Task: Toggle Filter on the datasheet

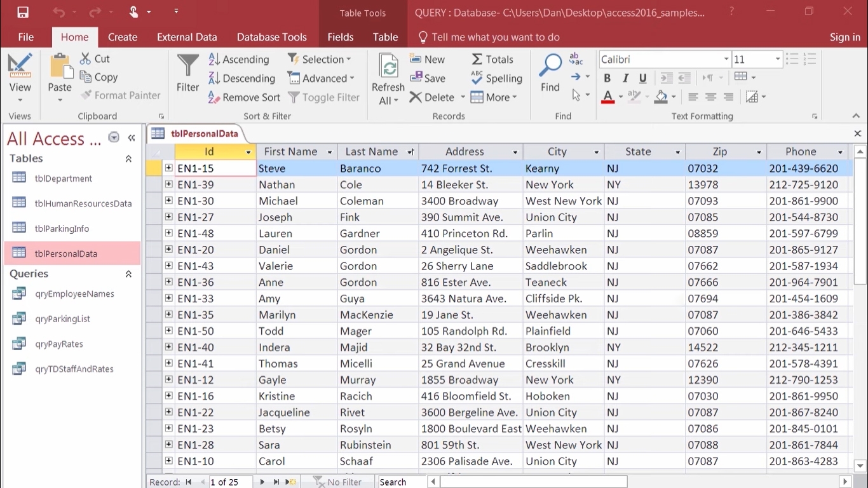Action: coord(324,97)
